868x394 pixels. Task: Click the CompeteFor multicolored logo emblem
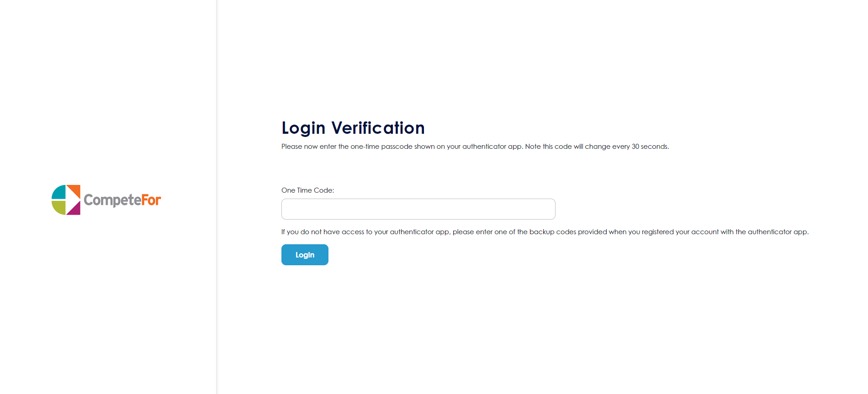pos(66,200)
